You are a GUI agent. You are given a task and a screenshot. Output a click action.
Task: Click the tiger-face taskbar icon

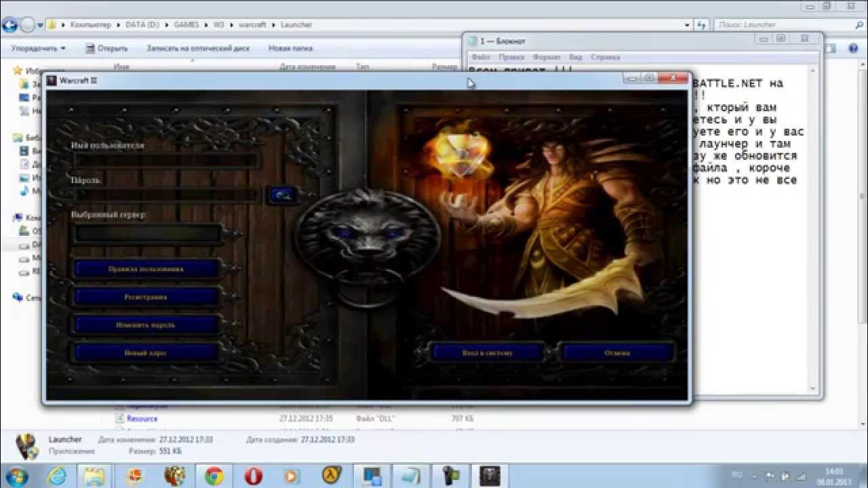pyautogui.click(x=174, y=476)
